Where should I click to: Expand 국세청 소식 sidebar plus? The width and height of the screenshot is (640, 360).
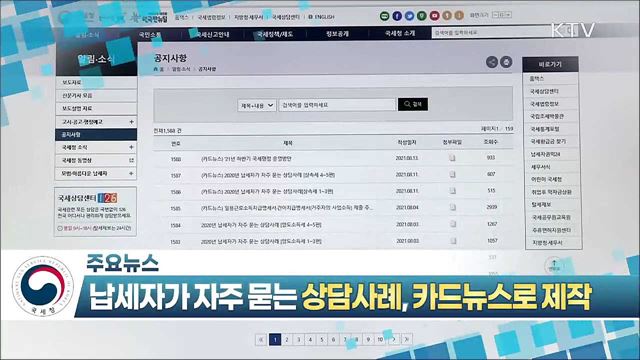[131, 147]
